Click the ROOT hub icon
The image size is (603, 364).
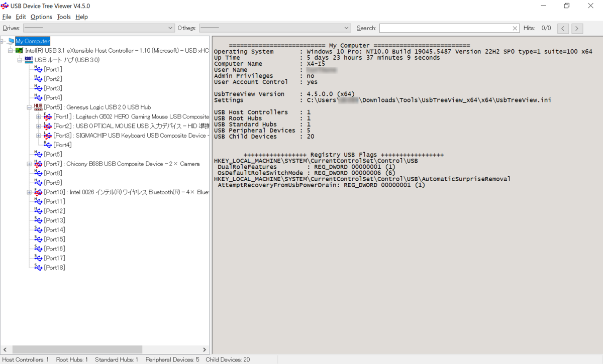click(x=29, y=60)
